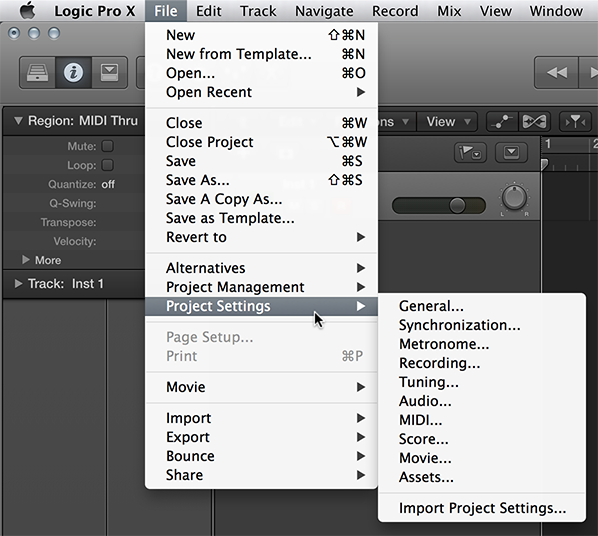
Task: Click the Rewind transport button
Action: tap(556, 72)
